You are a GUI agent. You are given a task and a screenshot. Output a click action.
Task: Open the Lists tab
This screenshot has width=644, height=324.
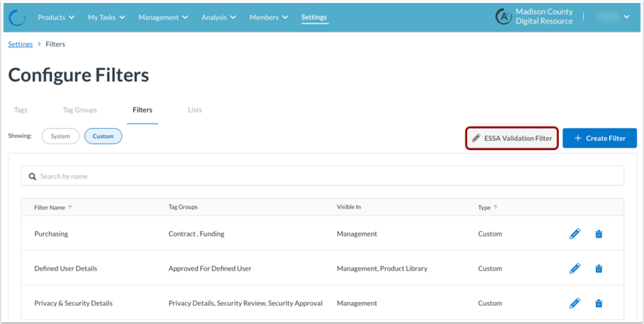194,110
